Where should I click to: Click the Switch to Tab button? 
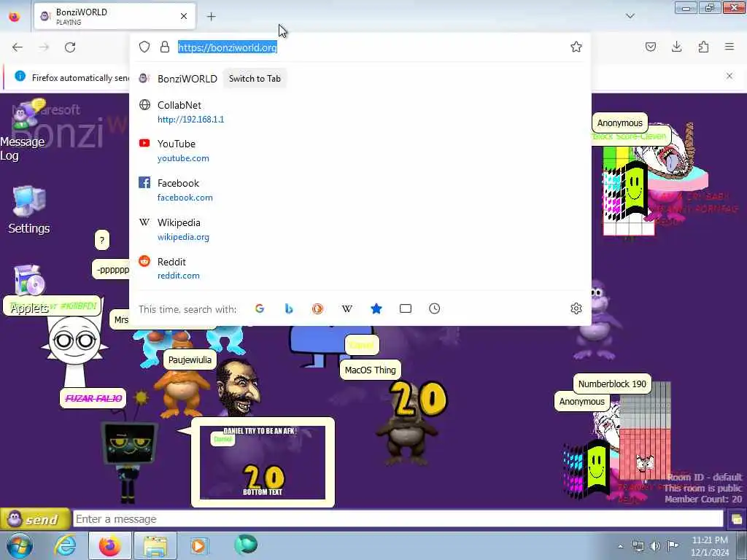255,79
